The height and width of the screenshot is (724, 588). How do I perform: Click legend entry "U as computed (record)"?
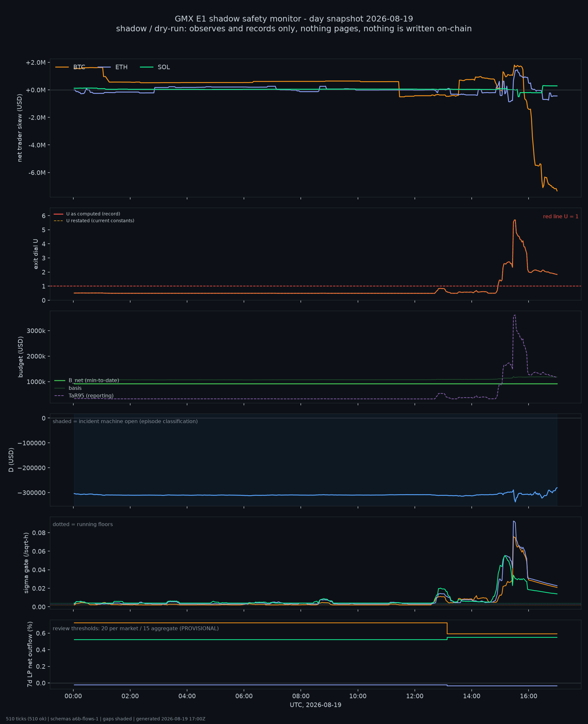click(x=93, y=214)
